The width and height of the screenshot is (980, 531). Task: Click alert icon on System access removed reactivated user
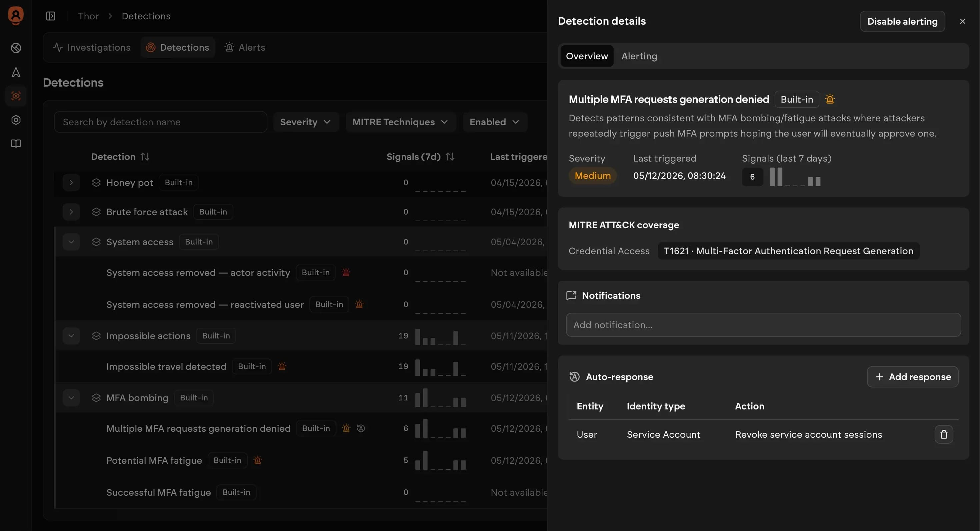tap(359, 304)
